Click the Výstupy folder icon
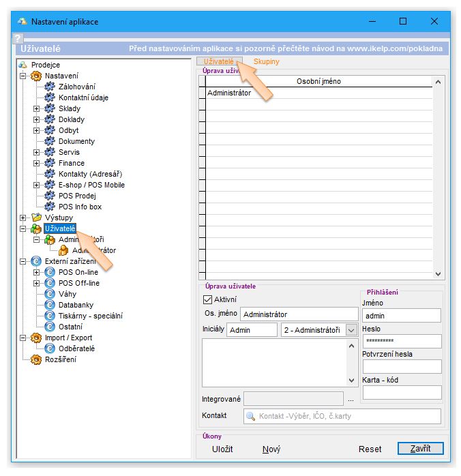The image size is (461, 476). 36,218
